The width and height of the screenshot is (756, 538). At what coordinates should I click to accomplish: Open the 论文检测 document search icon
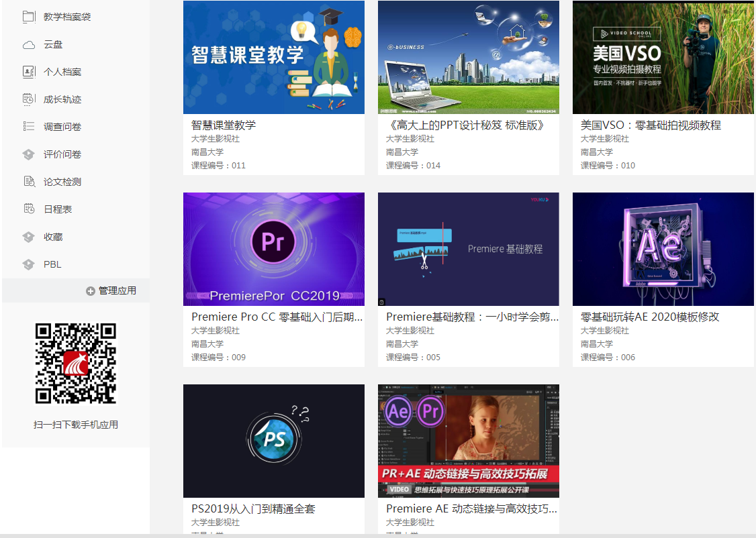coord(29,182)
